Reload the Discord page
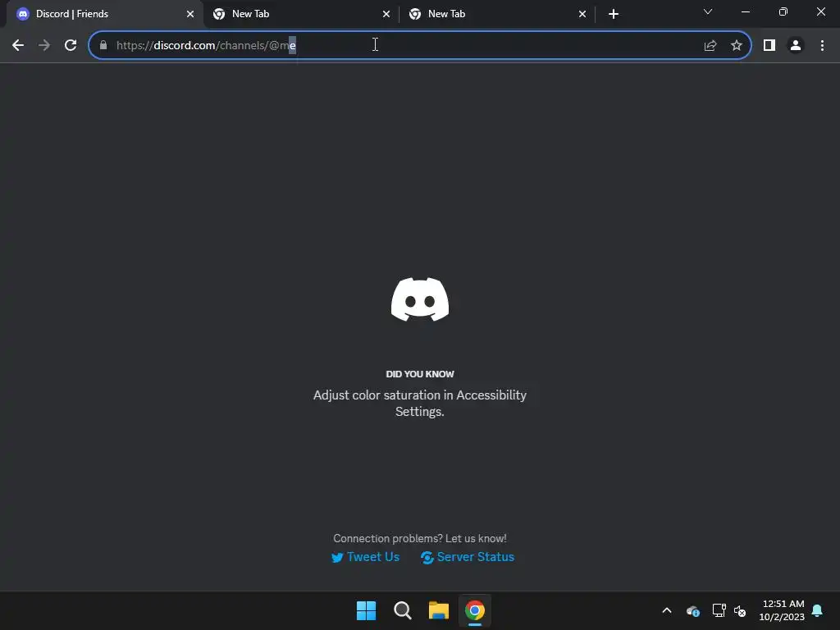The height and width of the screenshot is (630, 840). coord(71,46)
